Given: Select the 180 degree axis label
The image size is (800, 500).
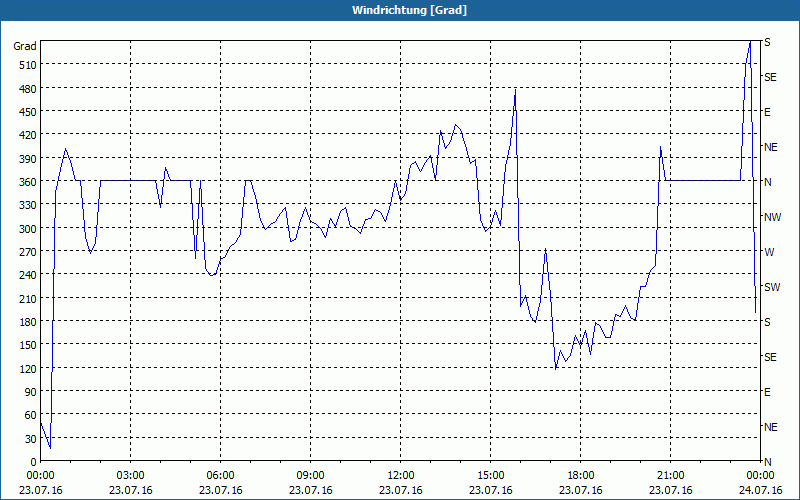Looking at the screenshot, I should tap(28, 322).
